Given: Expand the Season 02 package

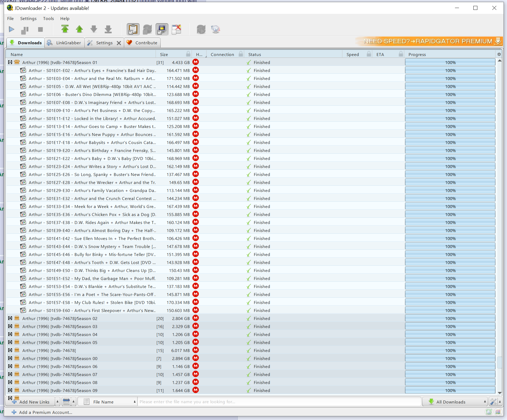Looking at the screenshot, I should (10, 318).
